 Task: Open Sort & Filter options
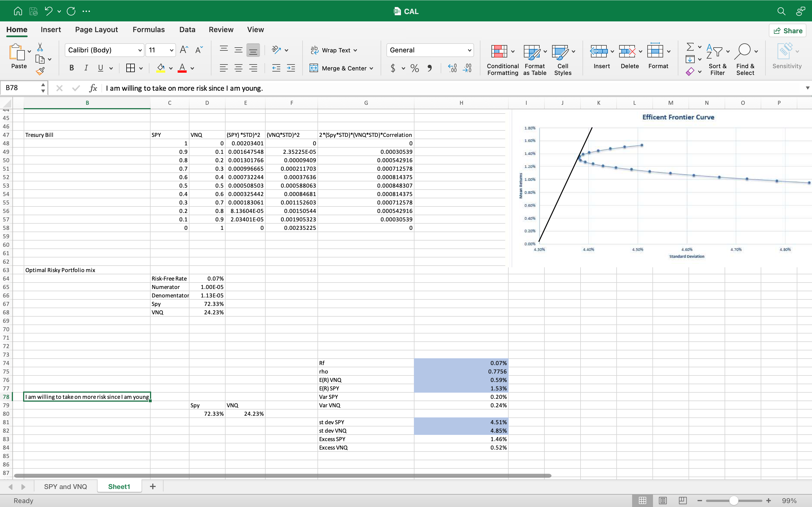[717, 59]
